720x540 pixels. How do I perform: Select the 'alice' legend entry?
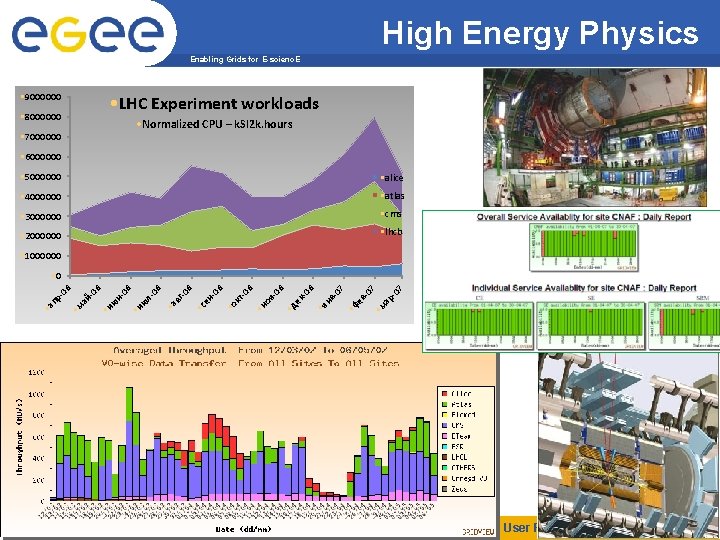(388, 178)
